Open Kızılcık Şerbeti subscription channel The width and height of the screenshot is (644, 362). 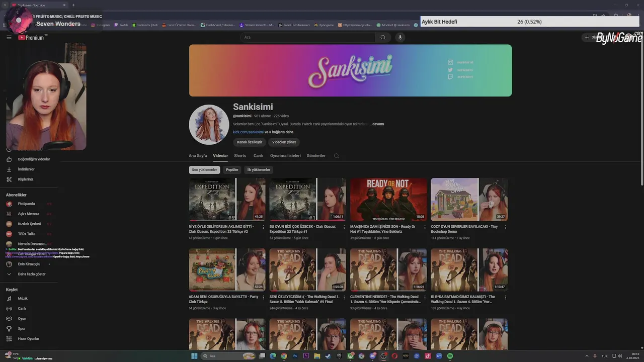click(30, 224)
